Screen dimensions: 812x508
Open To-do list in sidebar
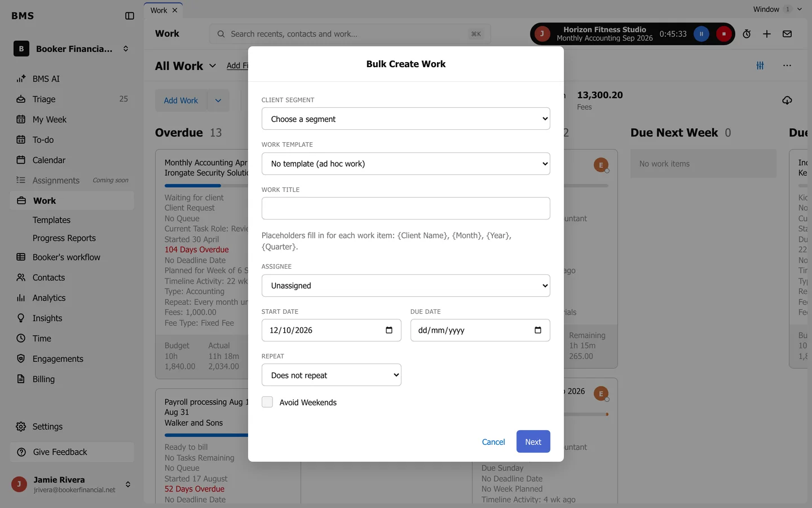click(72, 140)
